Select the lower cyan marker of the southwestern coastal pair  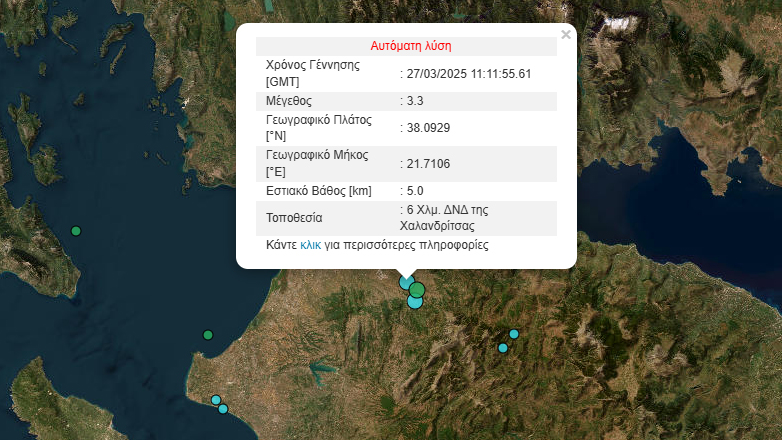[223, 409]
